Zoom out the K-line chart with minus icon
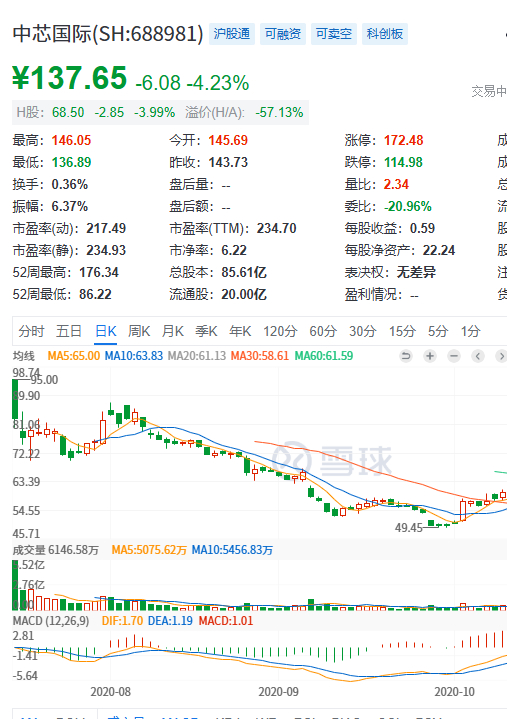Viewport: 507px width, 719px height. 454,356
